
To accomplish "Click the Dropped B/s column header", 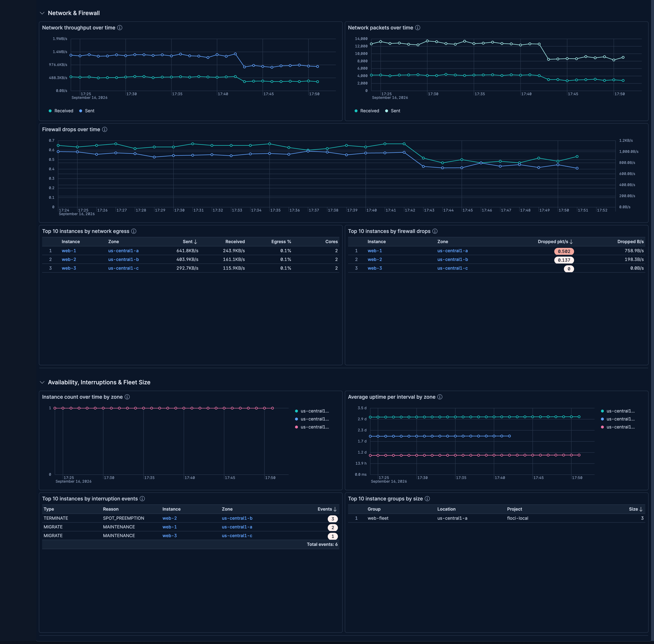I will (630, 242).
